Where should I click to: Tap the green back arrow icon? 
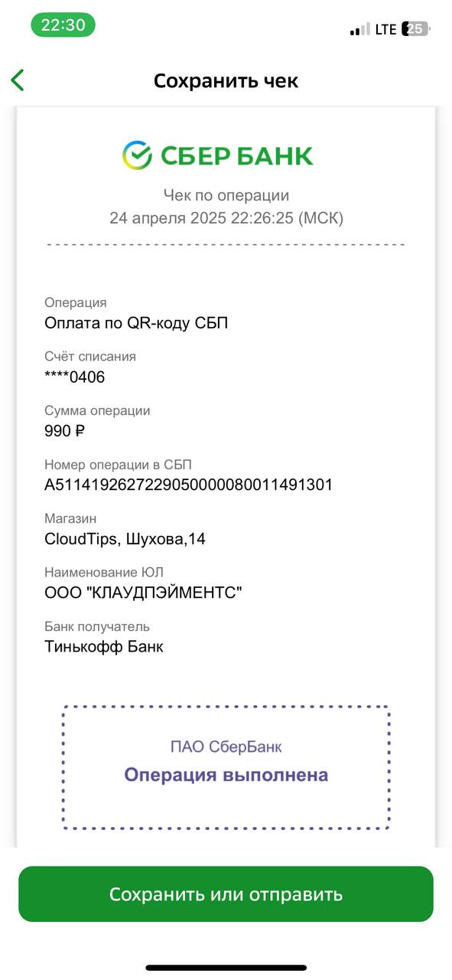pos(18,80)
